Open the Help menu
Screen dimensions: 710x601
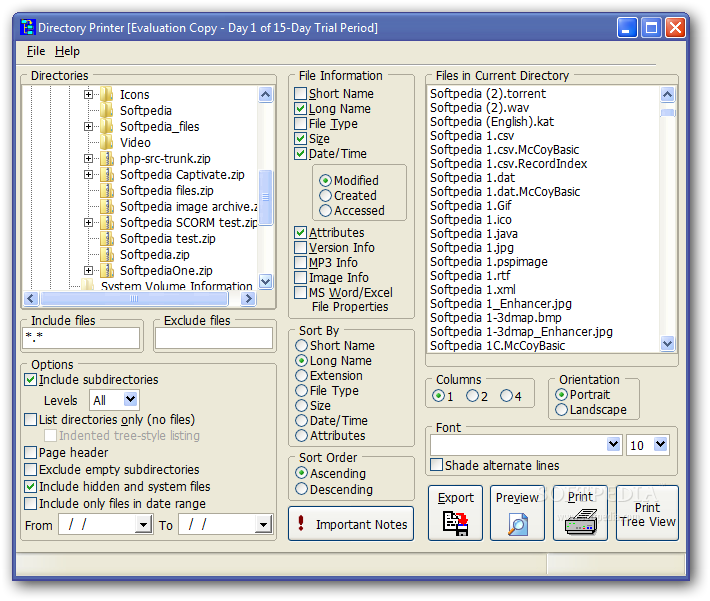pyautogui.click(x=67, y=51)
